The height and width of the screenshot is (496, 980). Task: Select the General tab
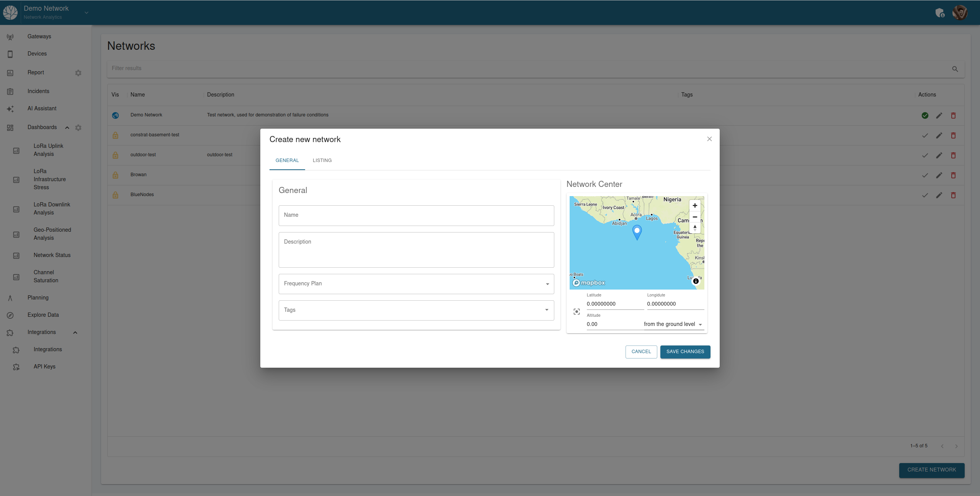pyautogui.click(x=287, y=160)
